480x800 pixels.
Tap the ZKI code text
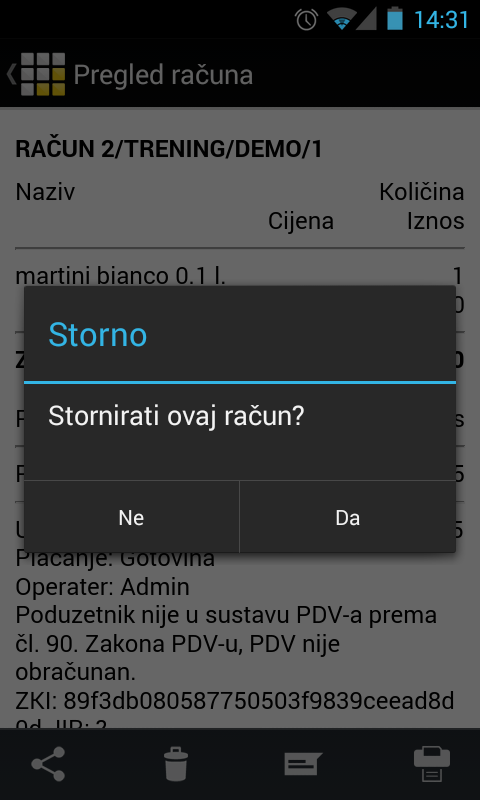coord(235,702)
